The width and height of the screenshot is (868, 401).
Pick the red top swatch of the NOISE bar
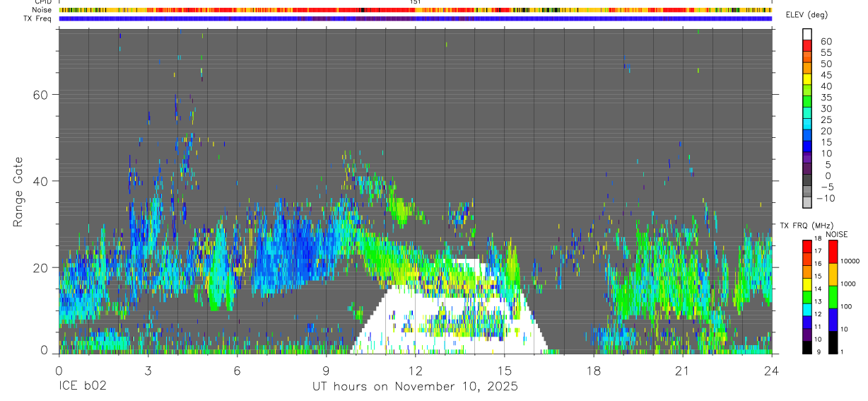point(833,252)
